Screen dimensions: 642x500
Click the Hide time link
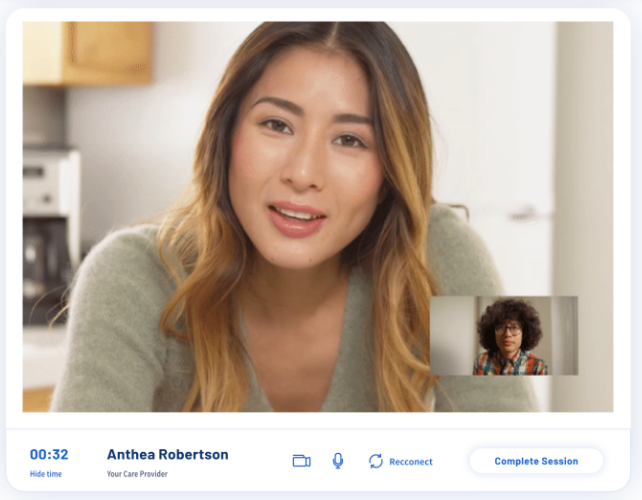point(45,474)
